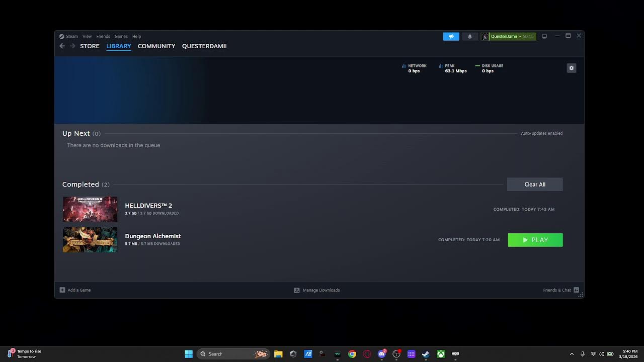Click the 'Auto-updates enabled' text
This screenshot has width=644, height=362.
click(542, 133)
